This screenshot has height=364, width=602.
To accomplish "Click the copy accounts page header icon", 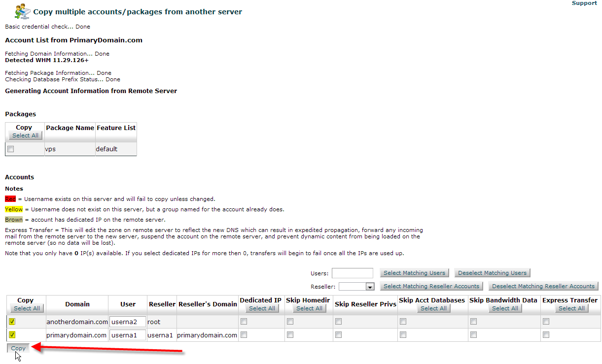I will (22, 11).
